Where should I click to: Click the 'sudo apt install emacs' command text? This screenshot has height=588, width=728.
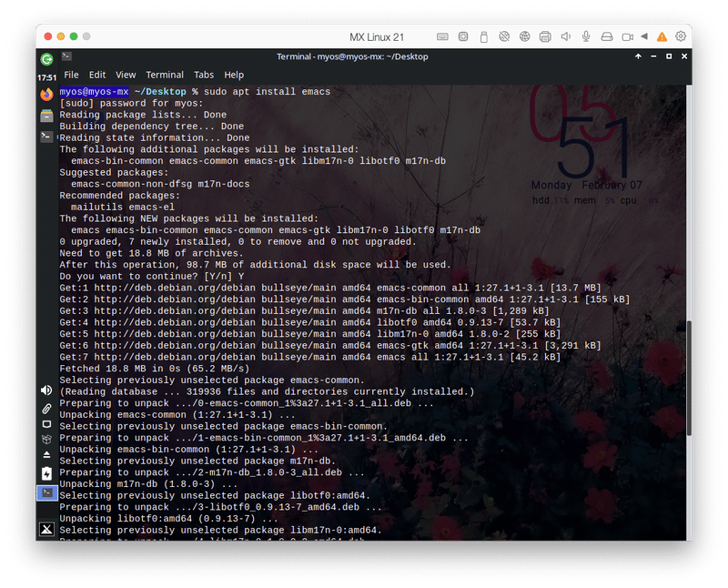[x=267, y=92]
